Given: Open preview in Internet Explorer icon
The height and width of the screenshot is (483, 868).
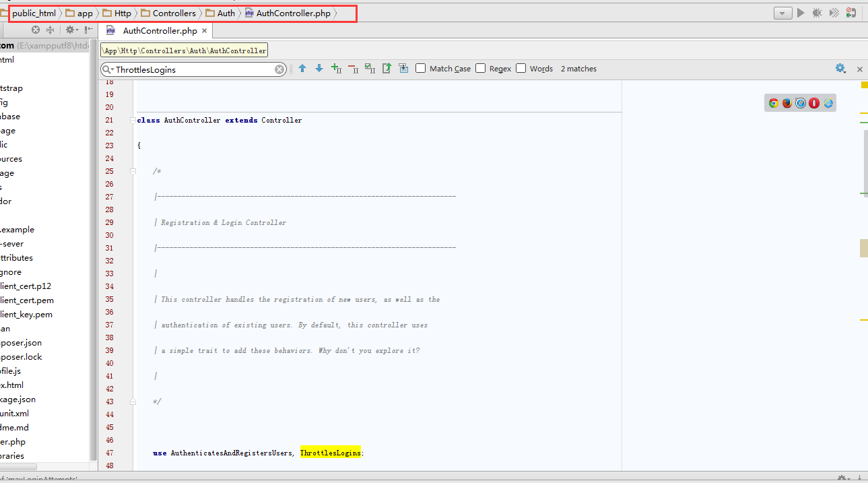Looking at the screenshot, I should click(828, 103).
